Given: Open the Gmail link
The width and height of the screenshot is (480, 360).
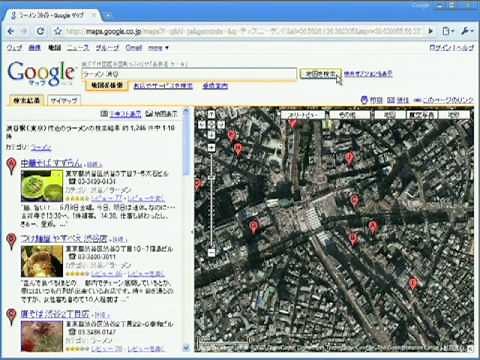Looking at the screenshot, I should (x=134, y=48).
